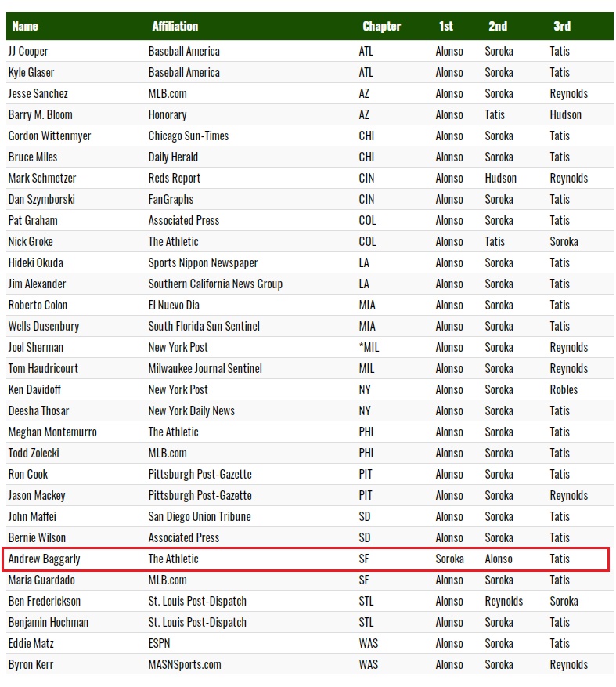This screenshot has width=616, height=687.
Task: Select the ESPN affiliation cell
Action: [x=159, y=643]
